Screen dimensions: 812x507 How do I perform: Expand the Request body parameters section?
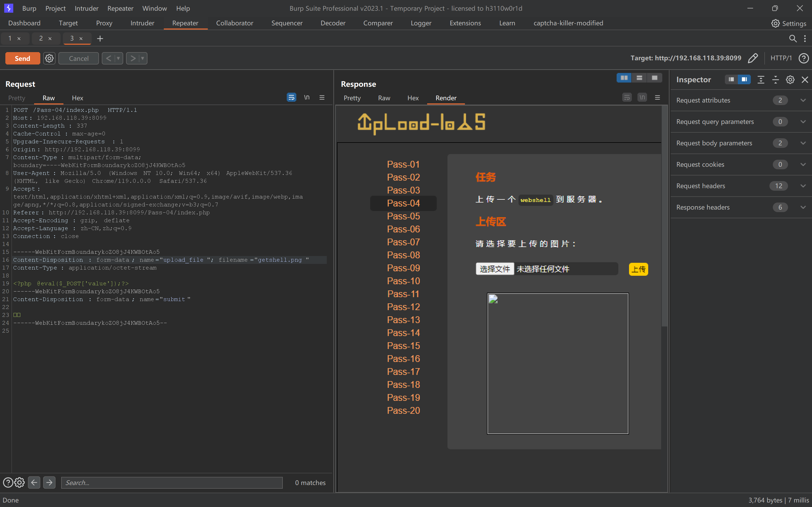point(803,143)
